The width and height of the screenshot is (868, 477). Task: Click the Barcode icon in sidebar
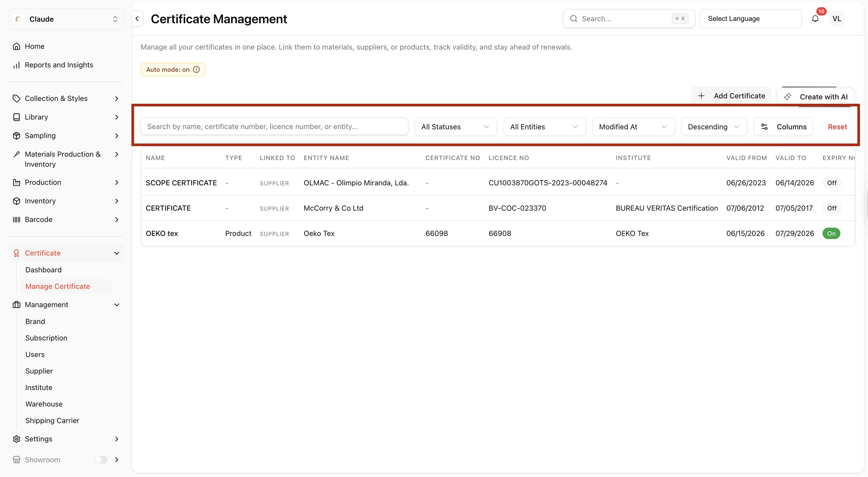point(17,219)
